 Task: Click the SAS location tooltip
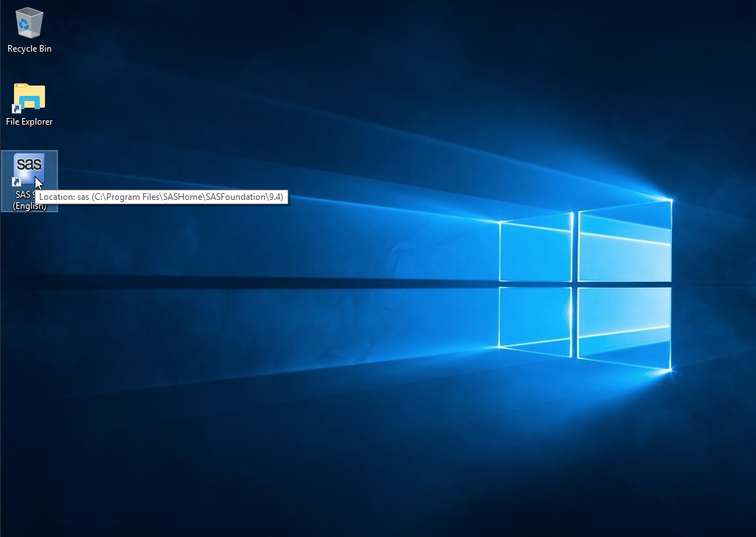[x=161, y=197]
